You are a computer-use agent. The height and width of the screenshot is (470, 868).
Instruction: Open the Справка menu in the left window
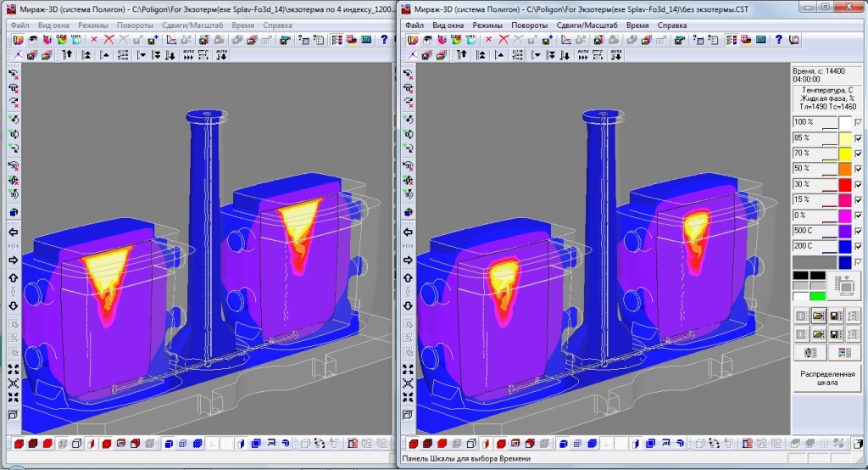(278, 25)
